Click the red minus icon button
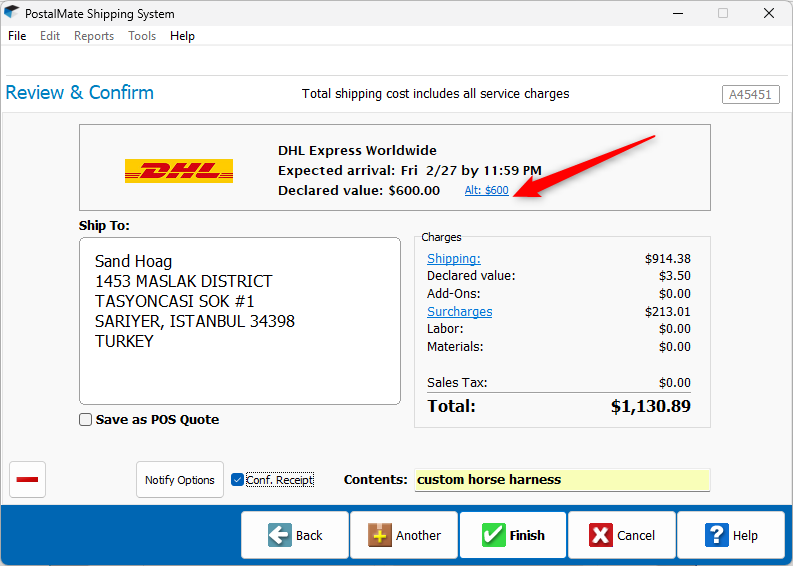This screenshot has width=793, height=566. 28,480
